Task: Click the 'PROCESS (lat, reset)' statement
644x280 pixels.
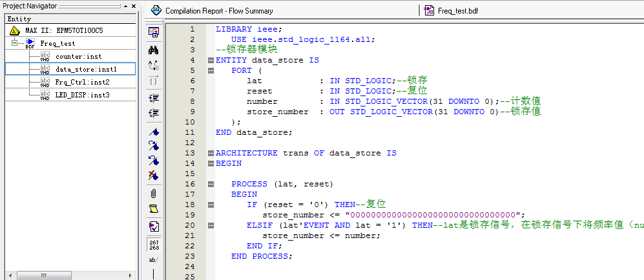Action: pyautogui.click(x=282, y=184)
